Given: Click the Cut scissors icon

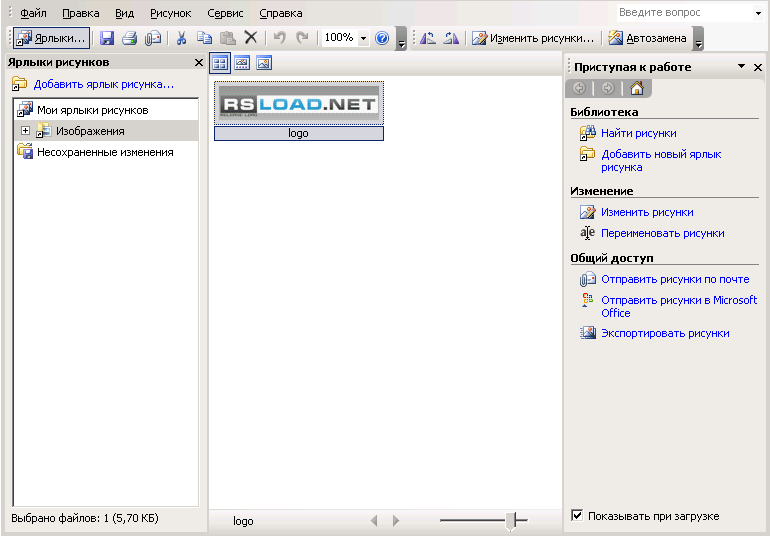Looking at the screenshot, I should [182, 38].
